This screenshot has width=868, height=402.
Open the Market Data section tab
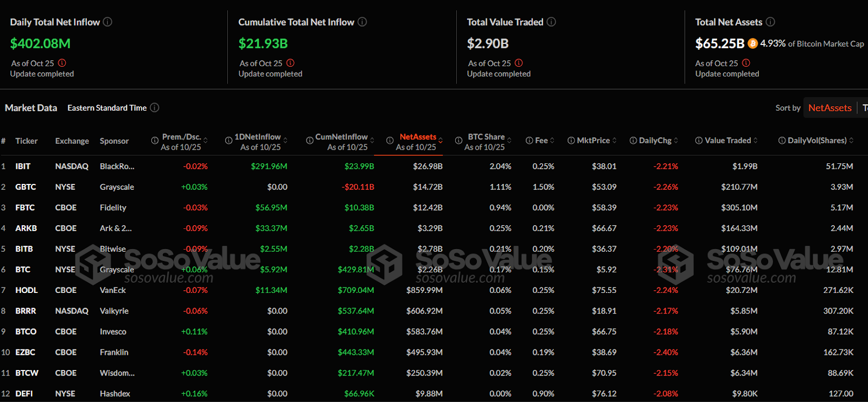click(31, 108)
